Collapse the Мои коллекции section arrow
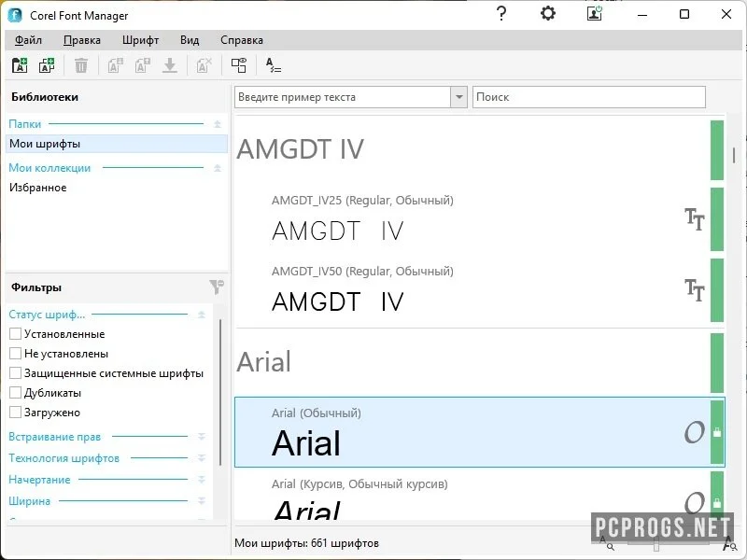747x560 pixels. click(x=218, y=168)
